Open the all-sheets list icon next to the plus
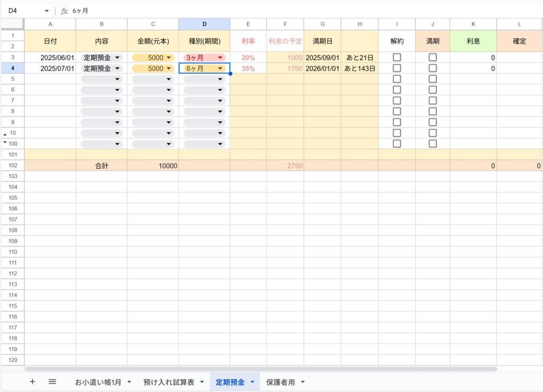543x392 pixels. pos(52,381)
